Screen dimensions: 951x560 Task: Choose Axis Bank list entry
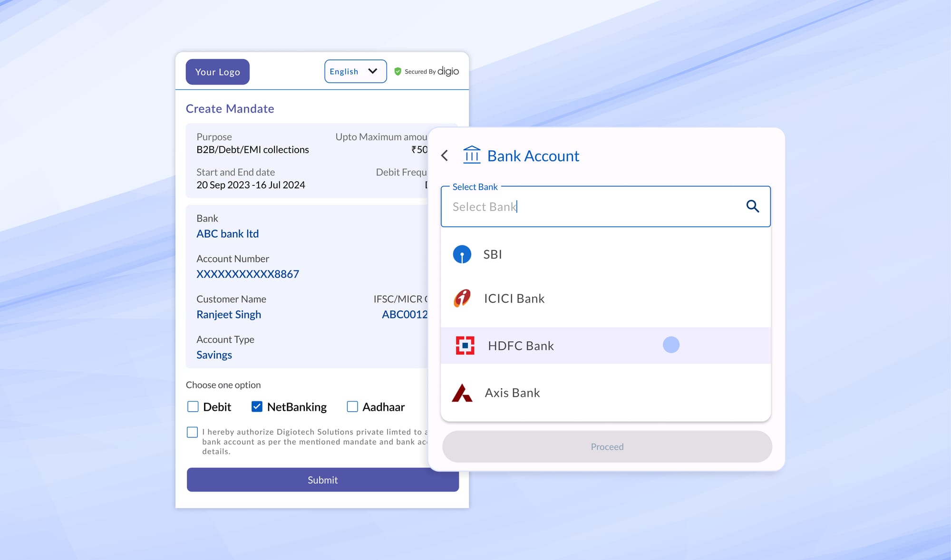pos(512,393)
